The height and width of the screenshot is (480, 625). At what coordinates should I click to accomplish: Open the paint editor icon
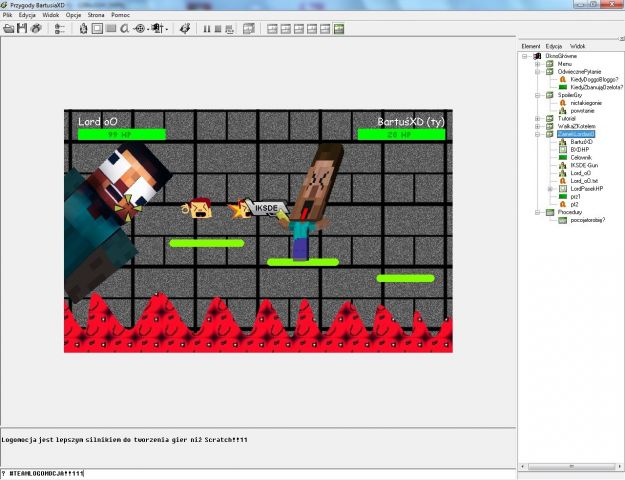pos(185,29)
